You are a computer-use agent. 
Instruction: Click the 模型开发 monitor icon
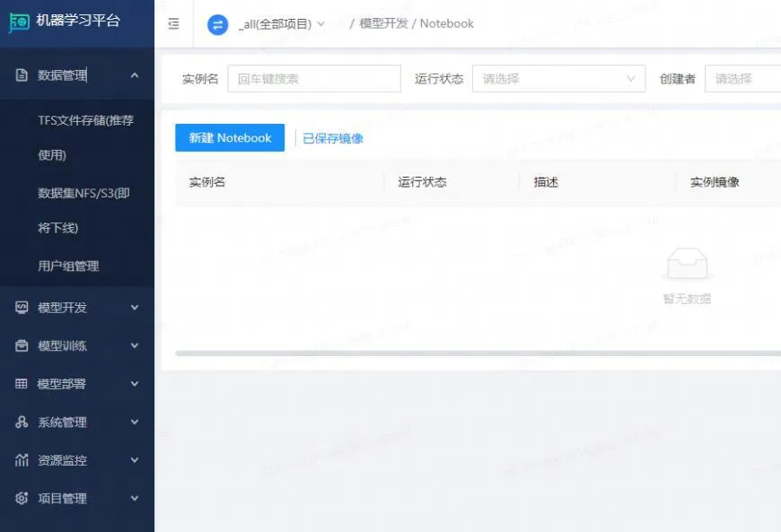point(22,308)
